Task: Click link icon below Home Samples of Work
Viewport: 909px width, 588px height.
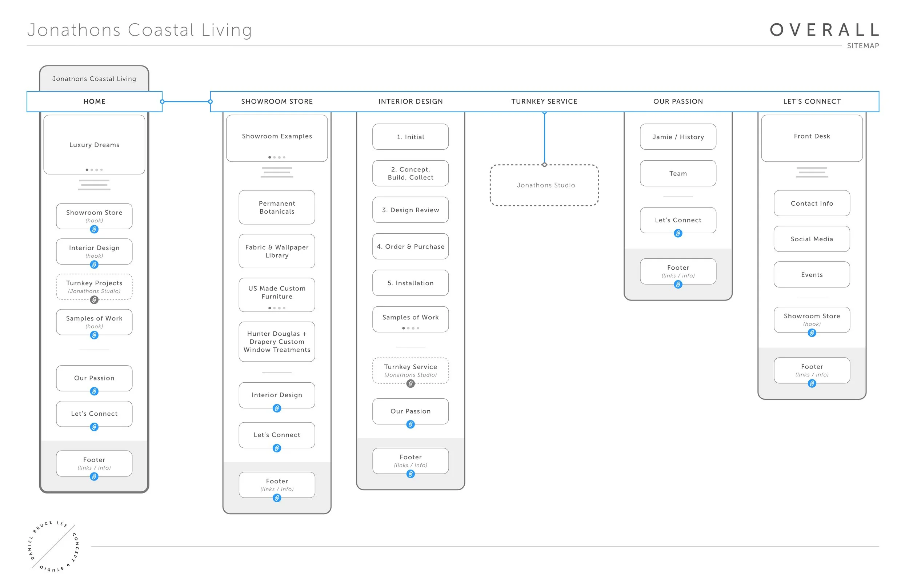Action: pyautogui.click(x=94, y=335)
